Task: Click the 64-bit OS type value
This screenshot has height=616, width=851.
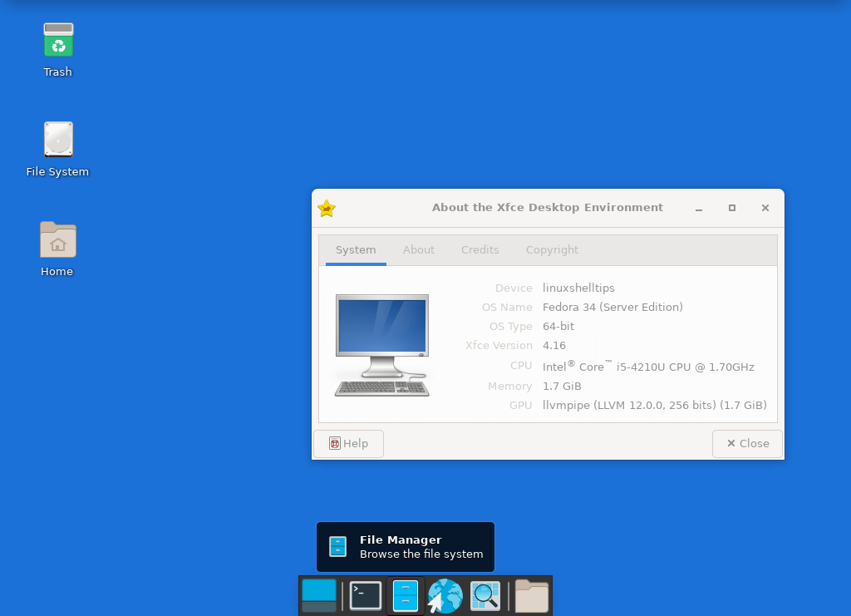Action: (558, 326)
